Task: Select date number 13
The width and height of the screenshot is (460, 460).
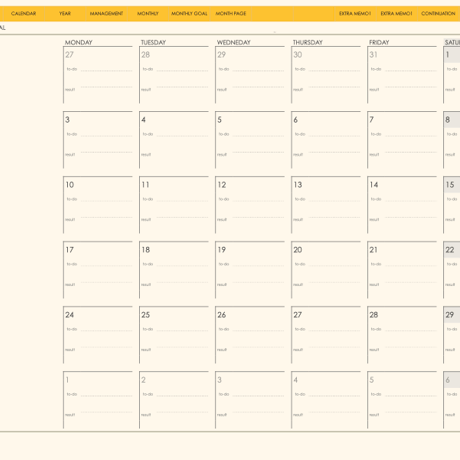Action: pyautogui.click(x=298, y=185)
